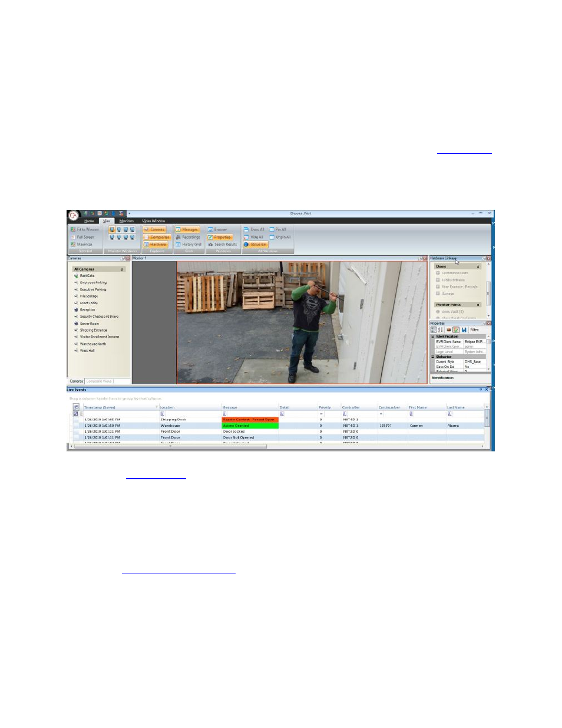562x728 pixels.
Task: Click the Doors.Net round application button
Action: [73, 216]
